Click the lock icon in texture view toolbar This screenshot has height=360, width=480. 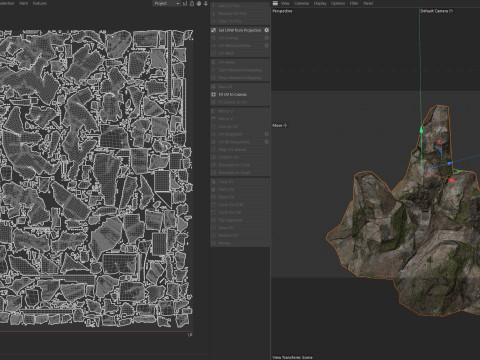192,3
